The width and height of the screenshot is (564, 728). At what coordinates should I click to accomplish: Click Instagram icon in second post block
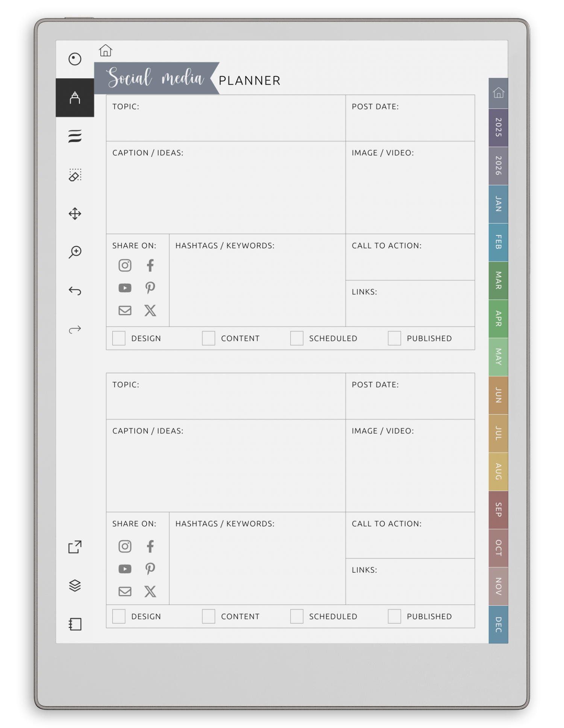(x=125, y=546)
